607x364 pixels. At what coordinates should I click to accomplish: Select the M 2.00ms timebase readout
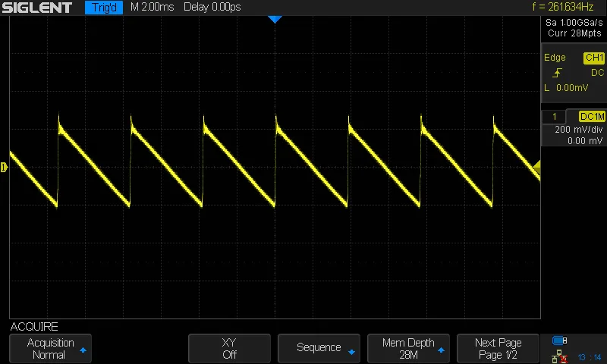[153, 7]
